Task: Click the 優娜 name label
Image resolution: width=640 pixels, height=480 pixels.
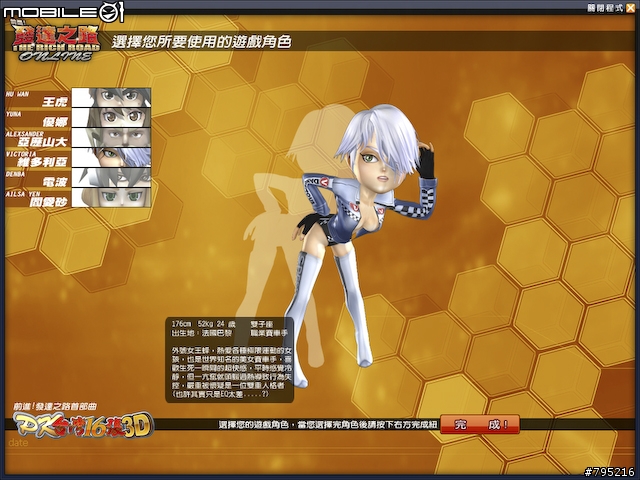Action: 55,122
